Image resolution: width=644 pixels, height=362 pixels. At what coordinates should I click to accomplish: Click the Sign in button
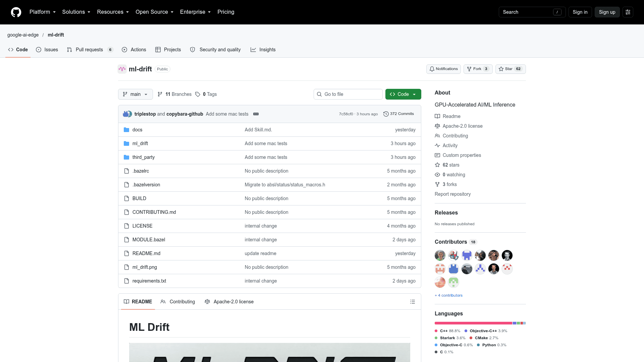(580, 12)
